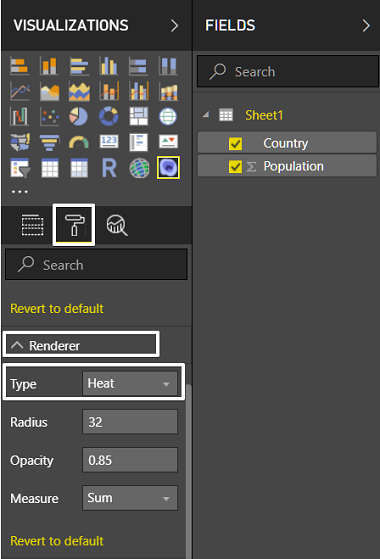Open the three-dots more visuals menu
The width and height of the screenshot is (380, 559).
pyautogui.click(x=19, y=192)
